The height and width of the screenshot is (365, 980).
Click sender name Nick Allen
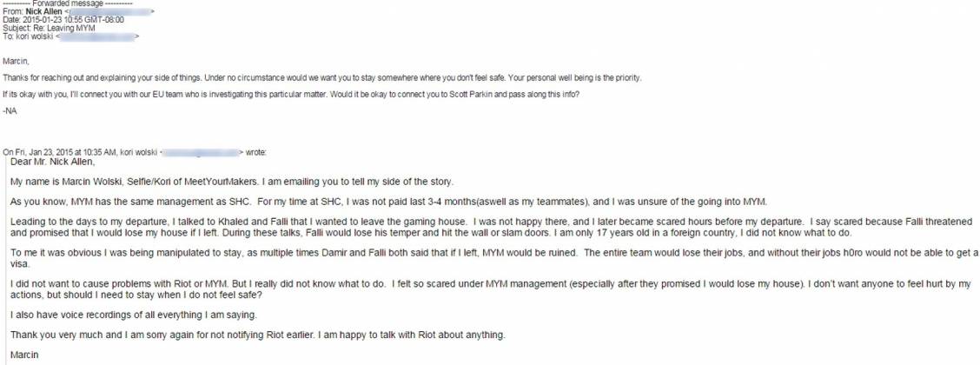(x=43, y=11)
